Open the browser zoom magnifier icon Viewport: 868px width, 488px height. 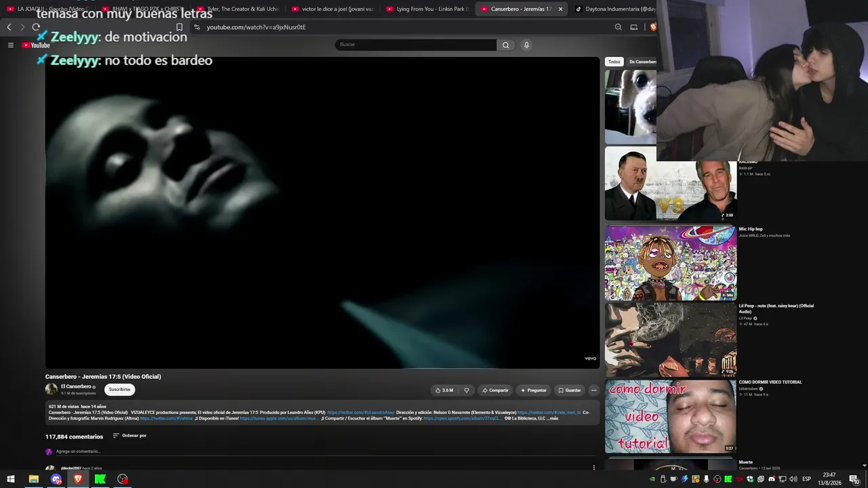click(618, 27)
